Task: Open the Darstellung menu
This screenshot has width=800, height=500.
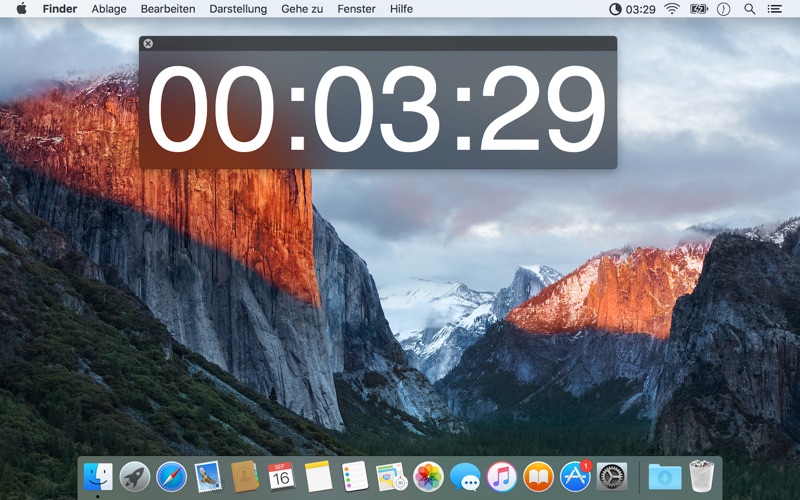Action: click(238, 9)
